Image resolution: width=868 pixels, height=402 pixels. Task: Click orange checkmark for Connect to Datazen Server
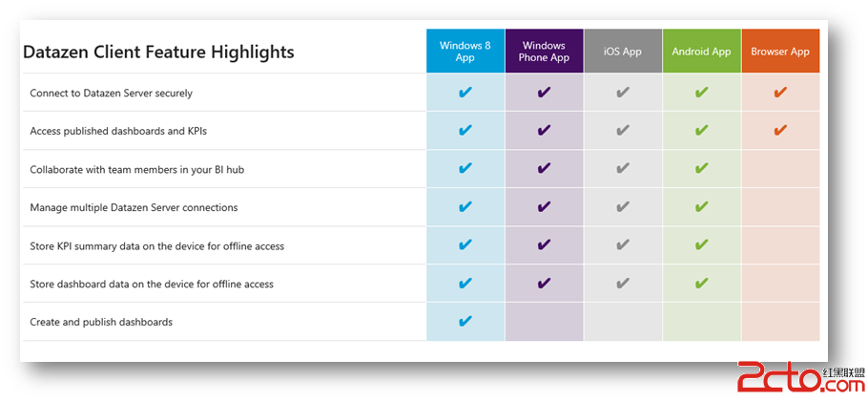780,92
